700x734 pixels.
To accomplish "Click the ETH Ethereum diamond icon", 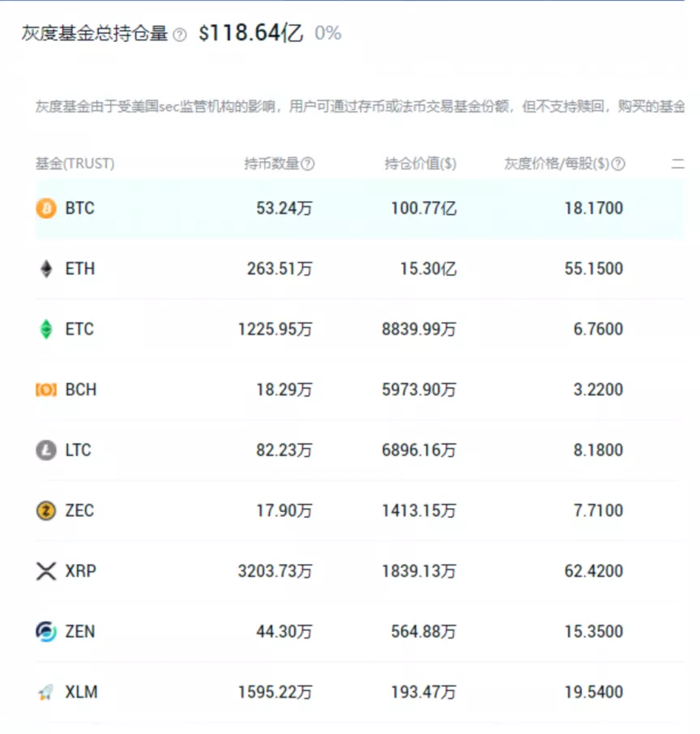I will (46, 269).
